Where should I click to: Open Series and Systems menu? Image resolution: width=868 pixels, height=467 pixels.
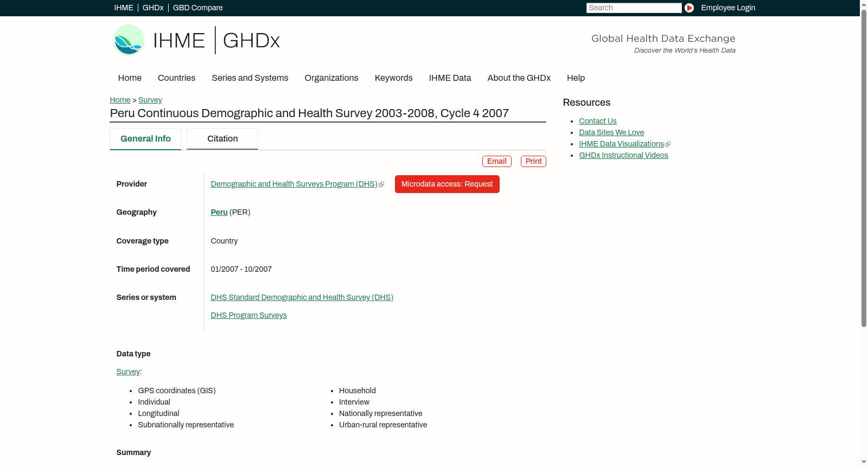pyautogui.click(x=250, y=78)
